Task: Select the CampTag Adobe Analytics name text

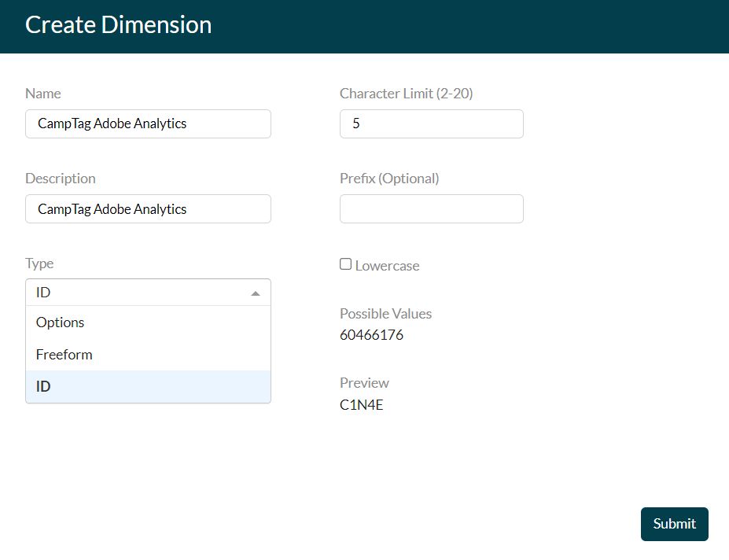Action: tap(112, 123)
